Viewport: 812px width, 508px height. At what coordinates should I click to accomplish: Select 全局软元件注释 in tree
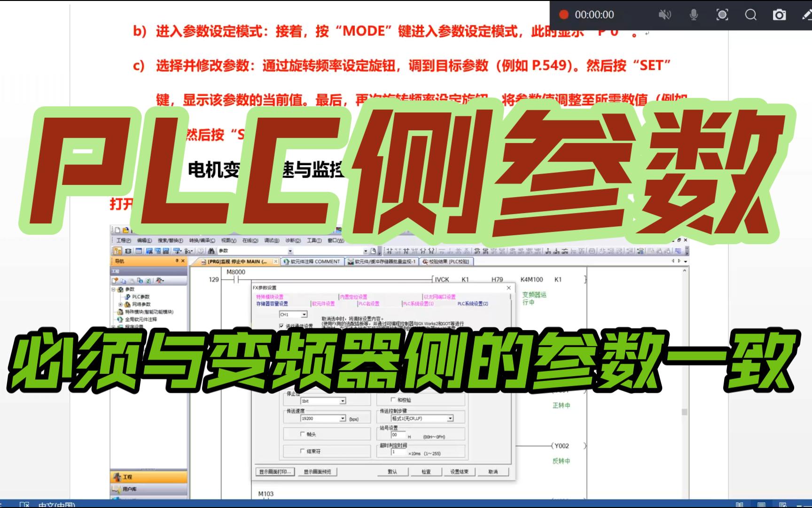coord(141,319)
